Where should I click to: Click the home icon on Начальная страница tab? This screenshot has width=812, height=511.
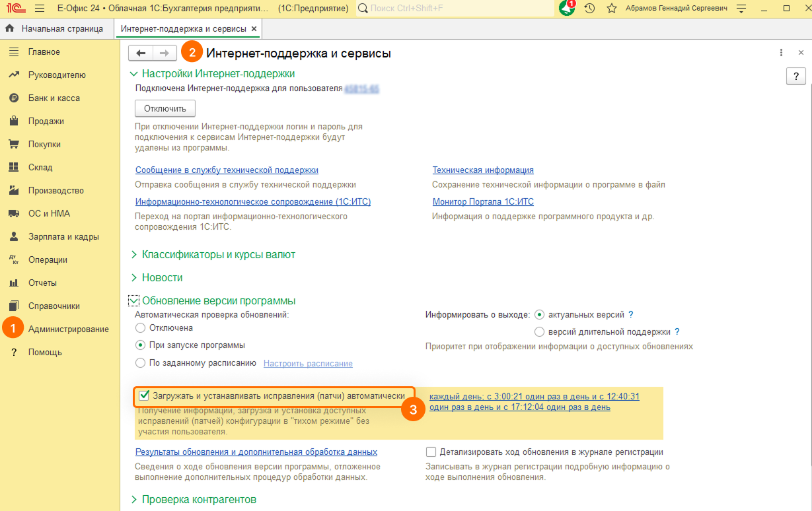[x=10, y=29]
